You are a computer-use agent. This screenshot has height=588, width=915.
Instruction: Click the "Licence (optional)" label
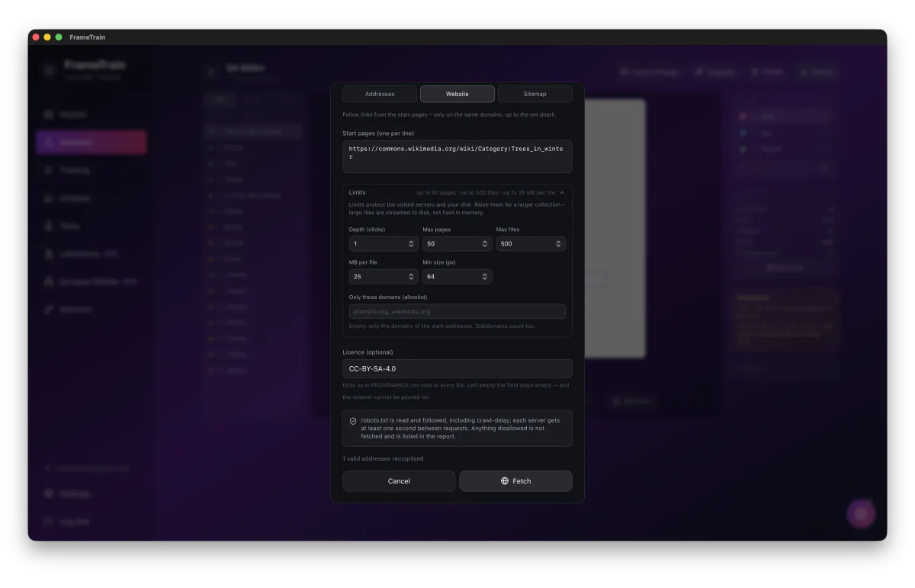pos(368,352)
